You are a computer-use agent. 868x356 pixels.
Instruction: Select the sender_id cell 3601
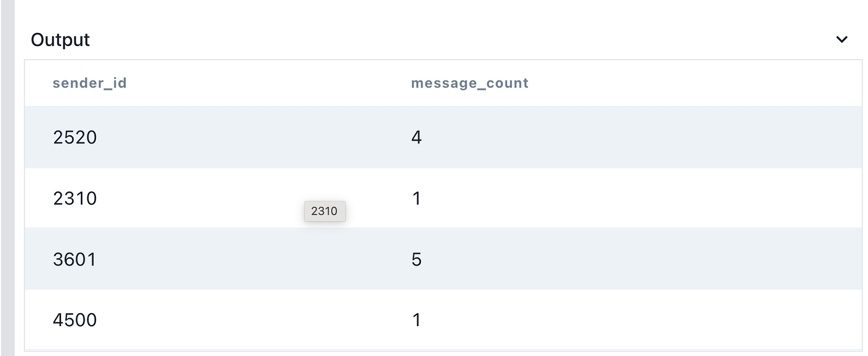coord(75,259)
